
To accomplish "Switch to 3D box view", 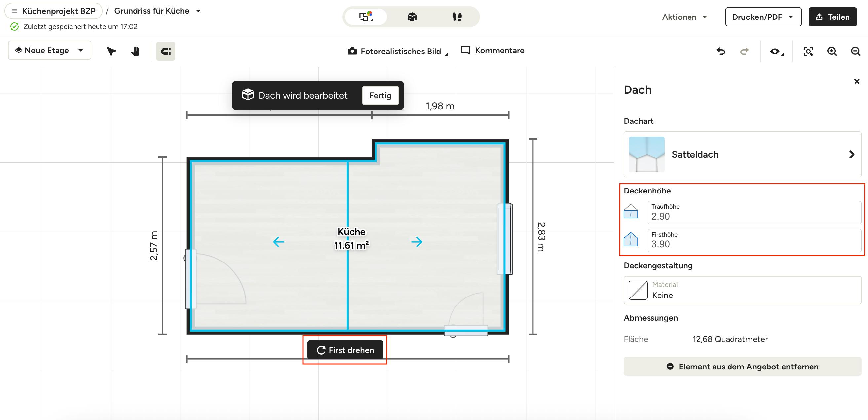I will (412, 17).
